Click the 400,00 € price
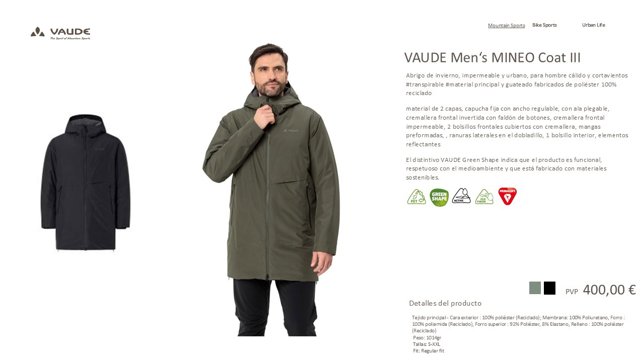Viewport: 644px width, 362px height. point(609,290)
